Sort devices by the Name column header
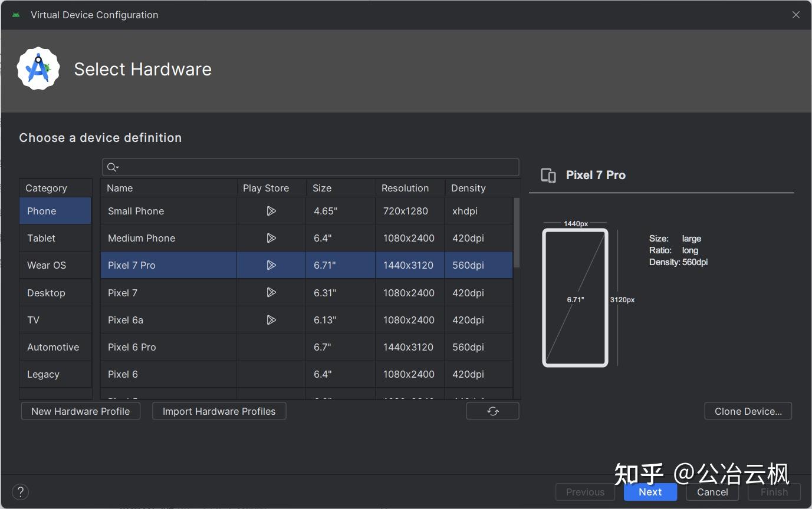The width and height of the screenshot is (812, 509). pyautogui.click(x=169, y=188)
